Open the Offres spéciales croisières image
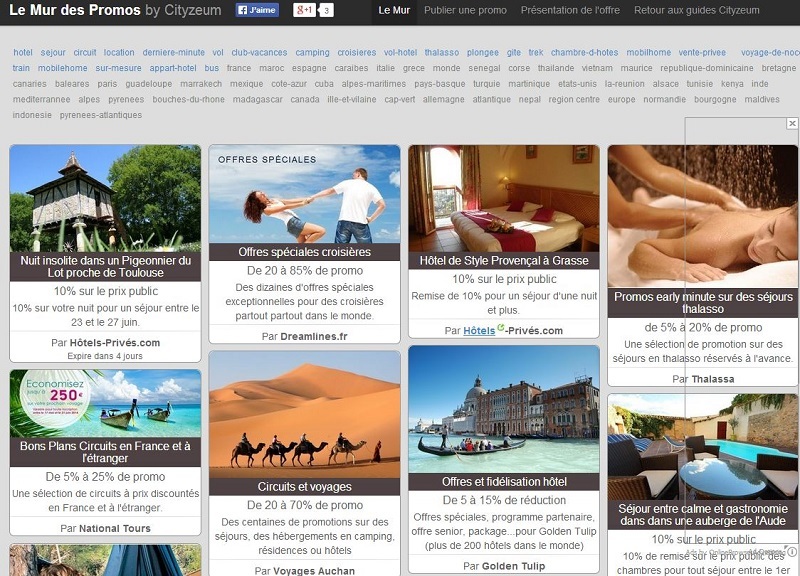Screen dimensions: 800x576 [x=304, y=194]
